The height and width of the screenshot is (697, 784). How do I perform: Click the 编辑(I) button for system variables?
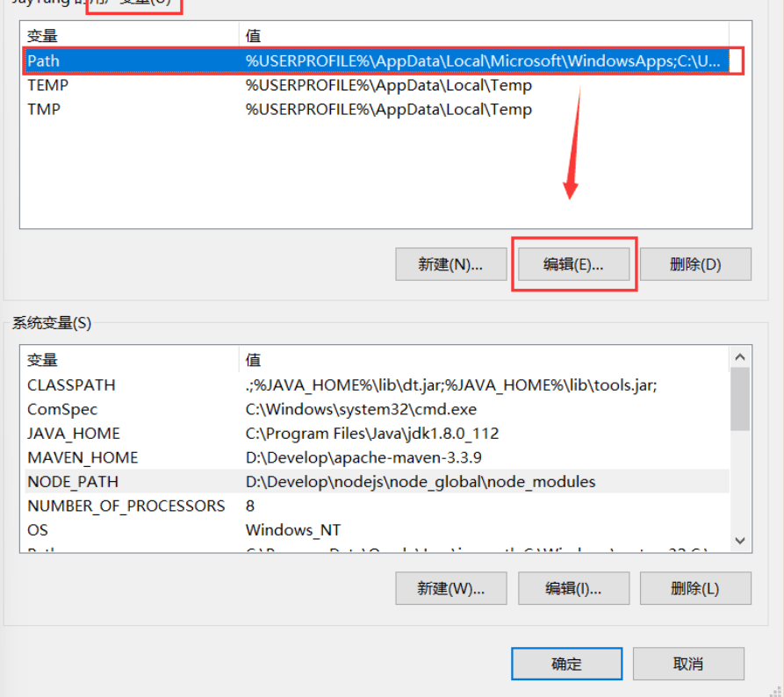pyautogui.click(x=573, y=588)
